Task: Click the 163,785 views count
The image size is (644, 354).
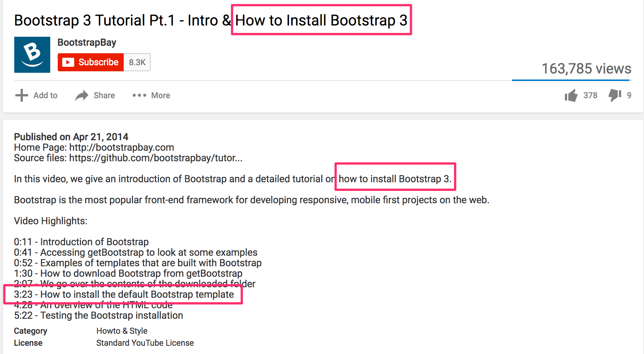Action: coord(586,69)
